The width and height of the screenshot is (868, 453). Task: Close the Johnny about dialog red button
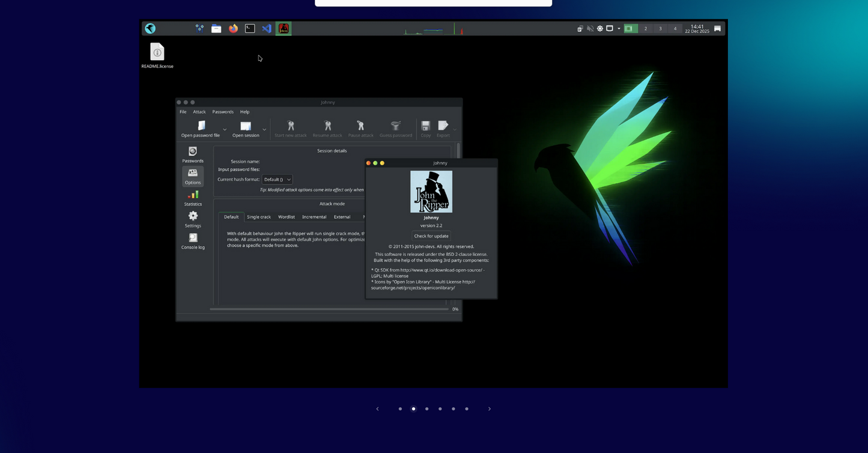click(368, 163)
